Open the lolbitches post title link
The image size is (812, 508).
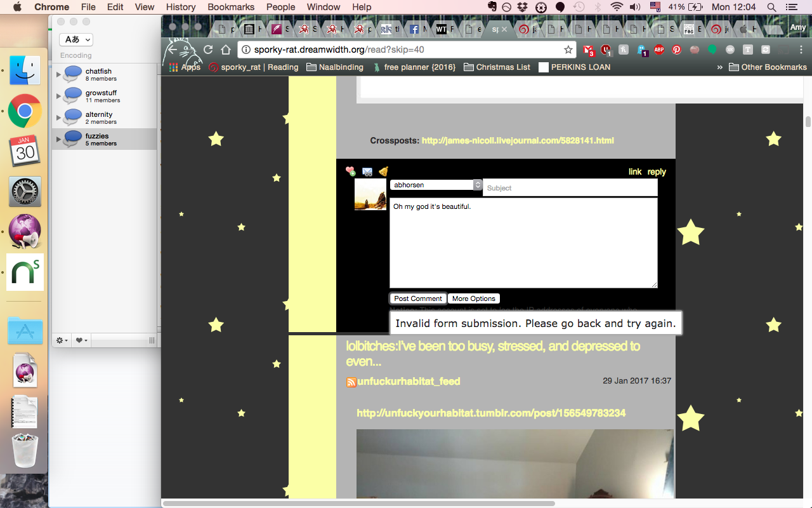coord(493,354)
